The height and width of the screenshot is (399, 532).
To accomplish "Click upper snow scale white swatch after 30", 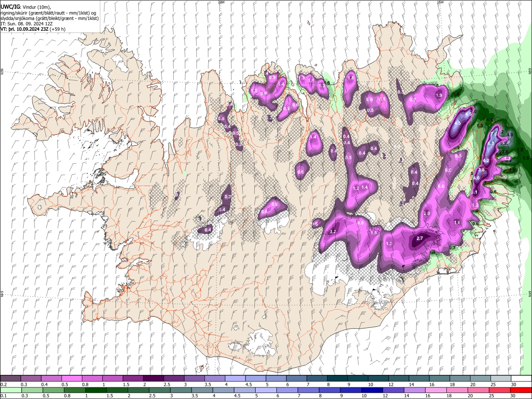I will (x=522, y=379).
